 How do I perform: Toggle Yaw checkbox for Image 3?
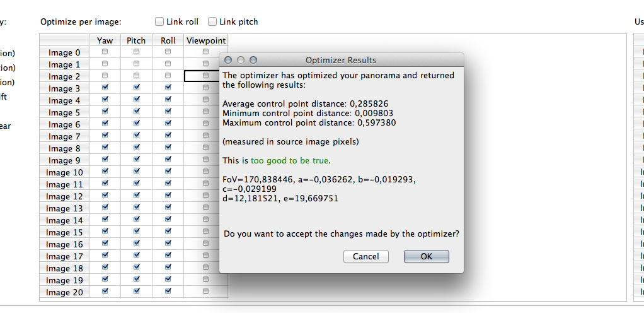coord(105,88)
